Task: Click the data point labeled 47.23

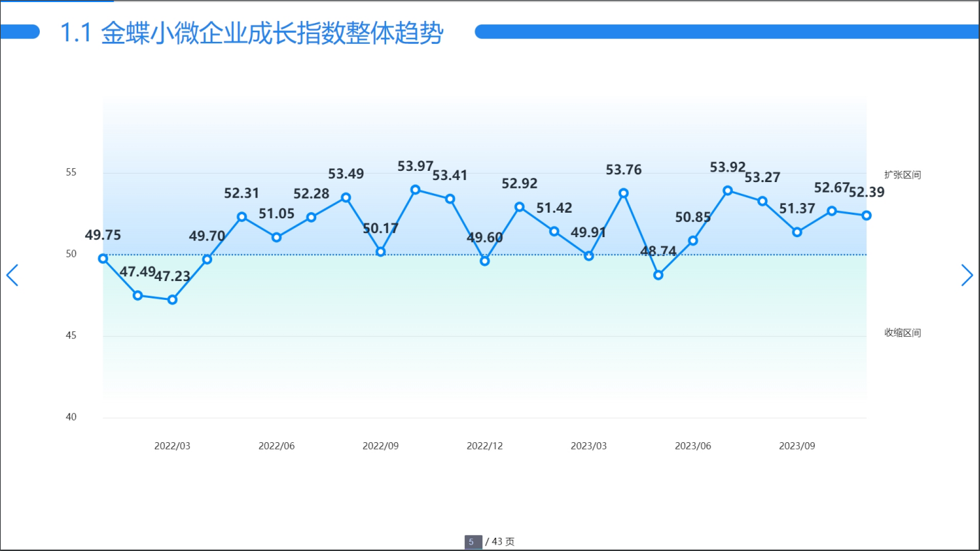Action: (x=172, y=300)
